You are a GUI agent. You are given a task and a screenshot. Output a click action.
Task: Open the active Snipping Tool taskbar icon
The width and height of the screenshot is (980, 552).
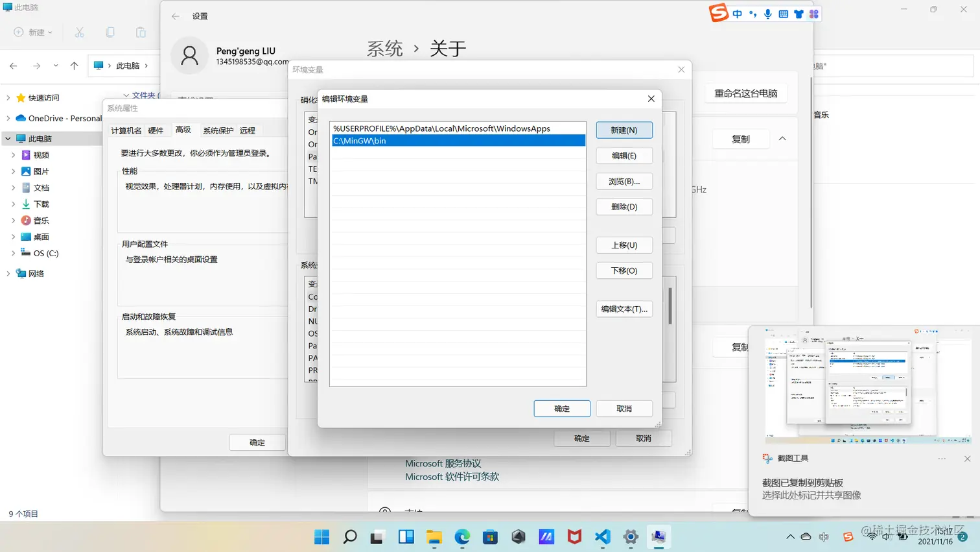coord(659,537)
